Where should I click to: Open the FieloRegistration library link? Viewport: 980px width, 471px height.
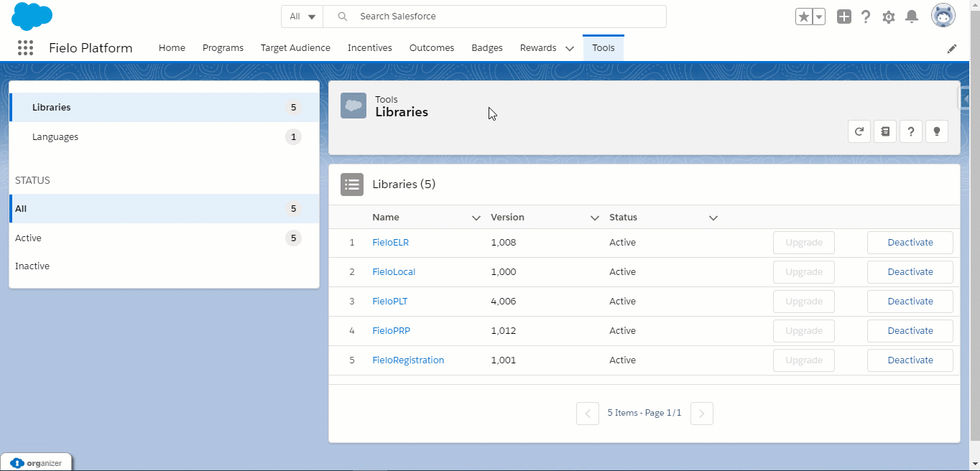408,360
